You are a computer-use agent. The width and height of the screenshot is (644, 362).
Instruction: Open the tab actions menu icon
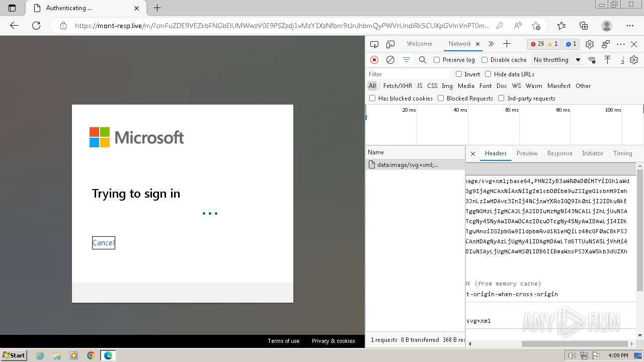coord(12,8)
